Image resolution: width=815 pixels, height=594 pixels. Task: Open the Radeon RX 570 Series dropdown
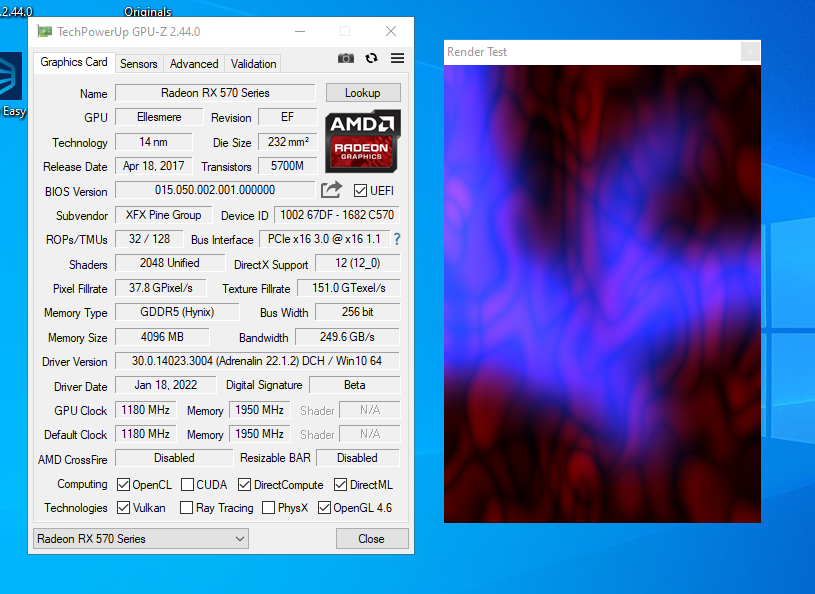tap(141, 538)
